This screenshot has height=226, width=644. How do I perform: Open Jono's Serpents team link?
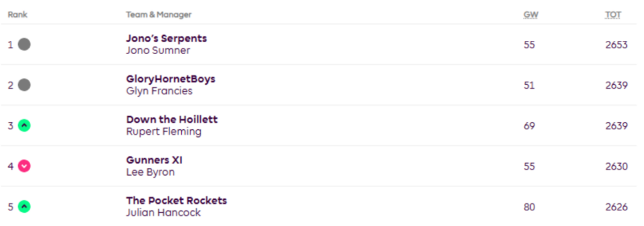[x=166, y=38]
